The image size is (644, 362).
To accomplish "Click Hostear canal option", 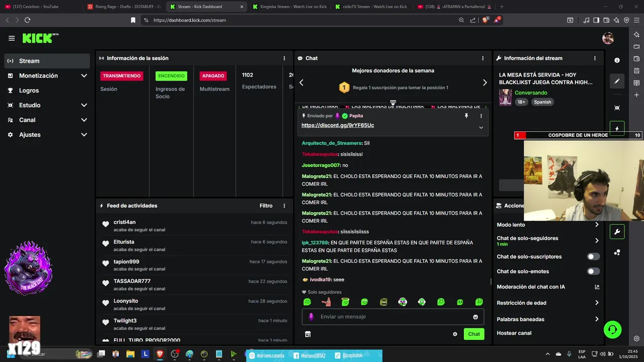I will click(x=514, y=333).
